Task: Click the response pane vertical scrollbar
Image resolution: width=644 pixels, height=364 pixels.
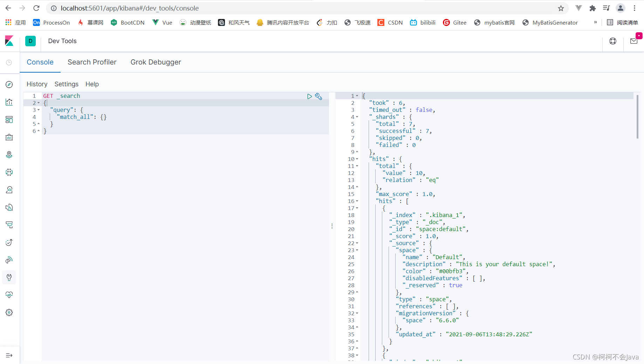Action: tap(637, 117)
